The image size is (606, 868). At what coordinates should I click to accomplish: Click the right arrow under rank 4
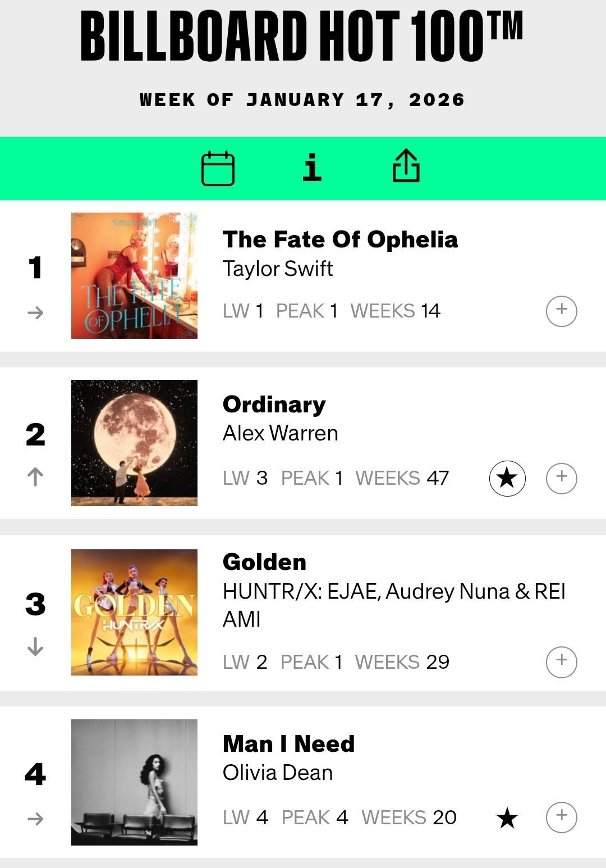click(35, 819)
